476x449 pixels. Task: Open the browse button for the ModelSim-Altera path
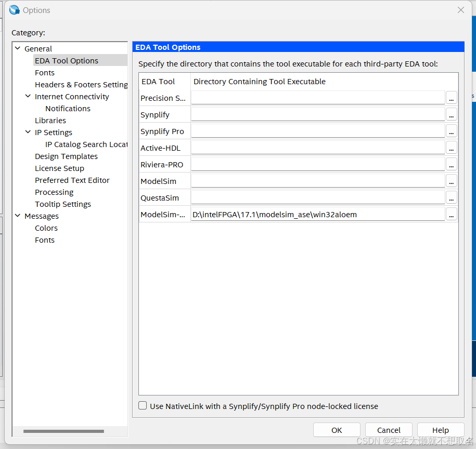pos(452,214)
